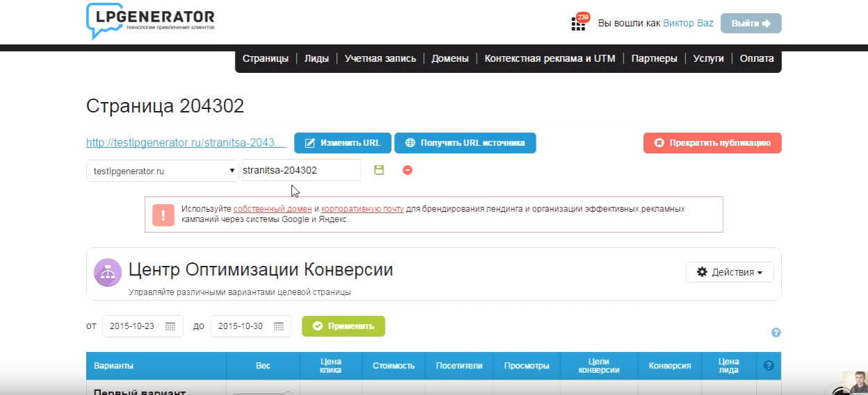Screen dimensions: 868x395
Task: Click the red cancel URL edit icon
Action: 408,170
